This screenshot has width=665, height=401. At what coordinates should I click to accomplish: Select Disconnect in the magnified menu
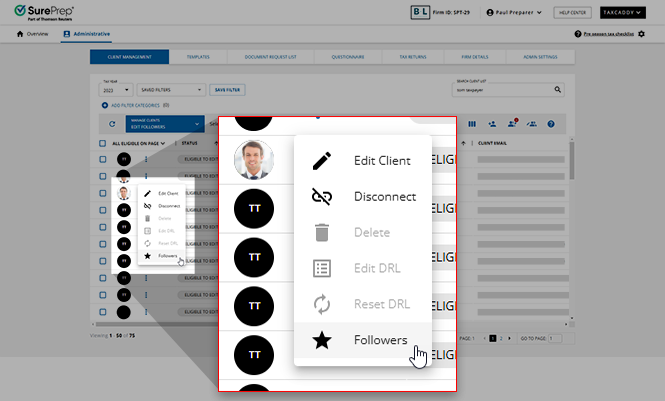click(363, 197)
